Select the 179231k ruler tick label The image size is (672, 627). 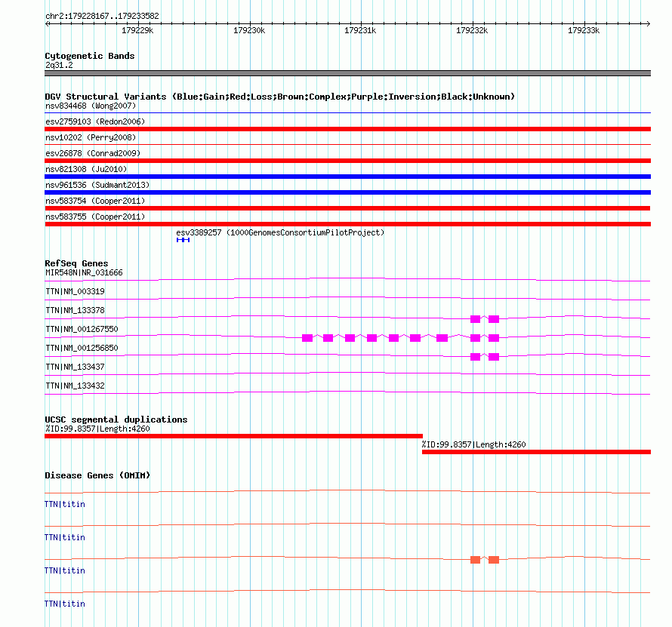point(360,30)
